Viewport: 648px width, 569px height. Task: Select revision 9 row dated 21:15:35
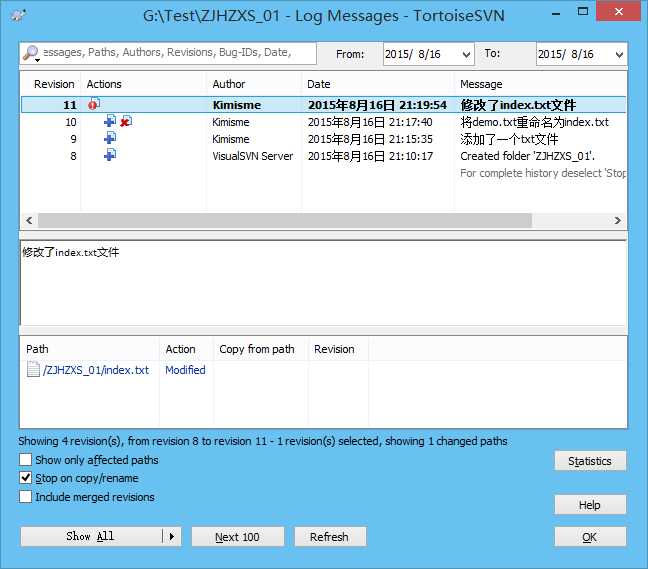click(324, 139)
